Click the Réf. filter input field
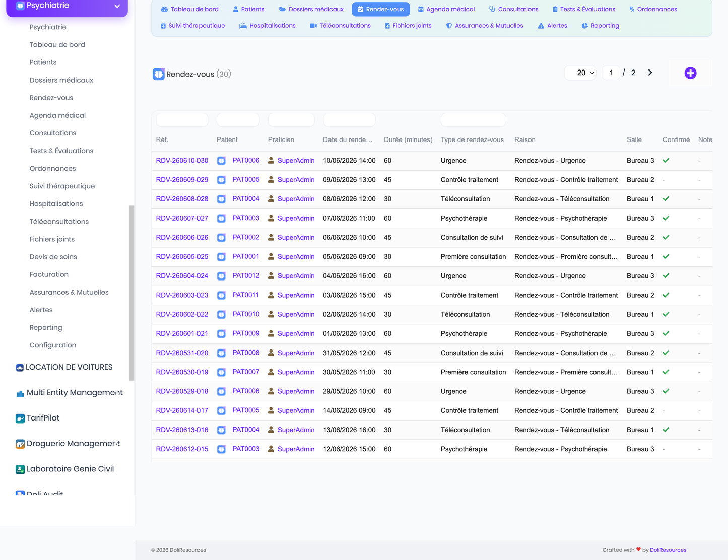The height and width of the screenshot is (560, 728). tap(182, 120)
